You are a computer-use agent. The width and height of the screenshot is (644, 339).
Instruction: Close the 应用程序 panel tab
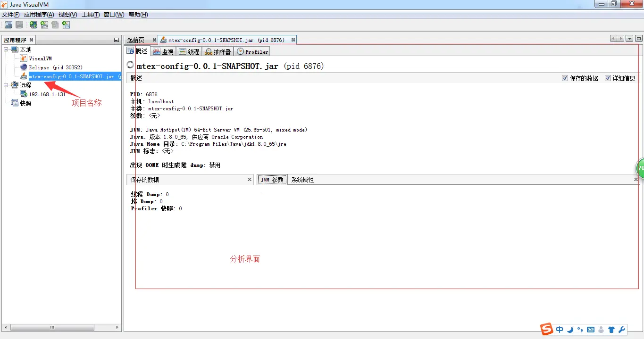[x=31, y=40]
